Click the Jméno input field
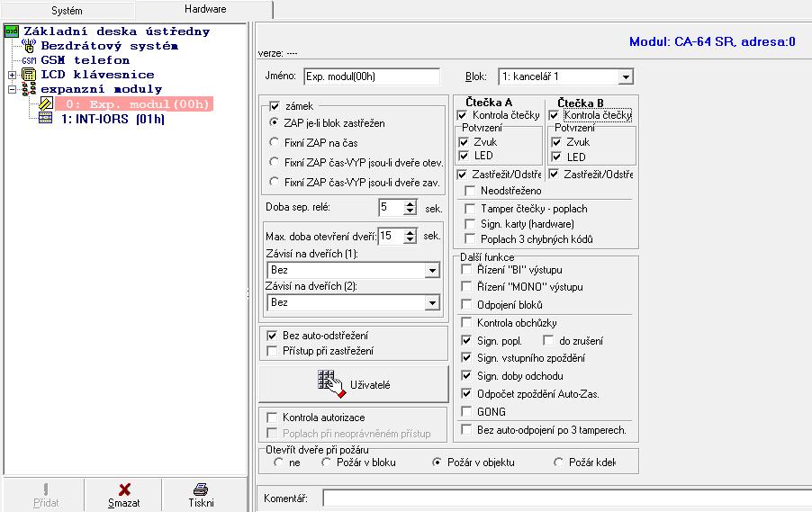 tap(371, 76)
